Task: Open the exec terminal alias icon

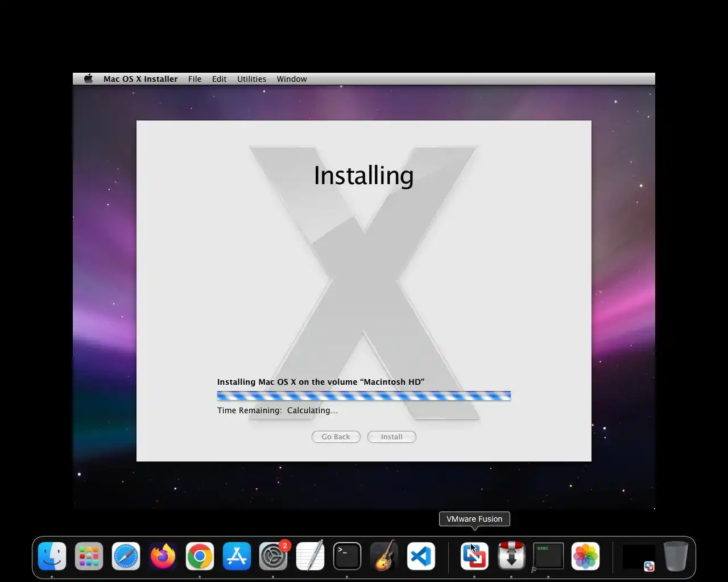Action: (548, 556)
